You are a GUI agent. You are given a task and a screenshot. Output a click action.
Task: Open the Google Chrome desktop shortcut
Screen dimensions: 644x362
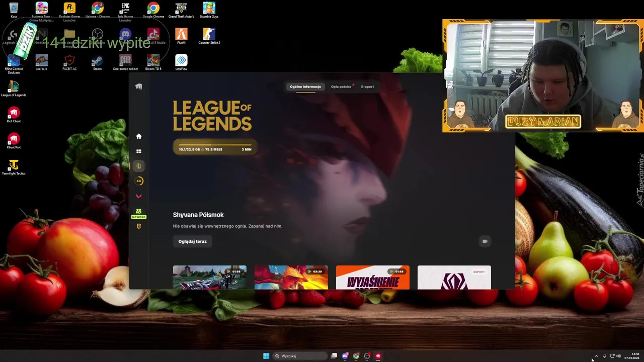153,10
